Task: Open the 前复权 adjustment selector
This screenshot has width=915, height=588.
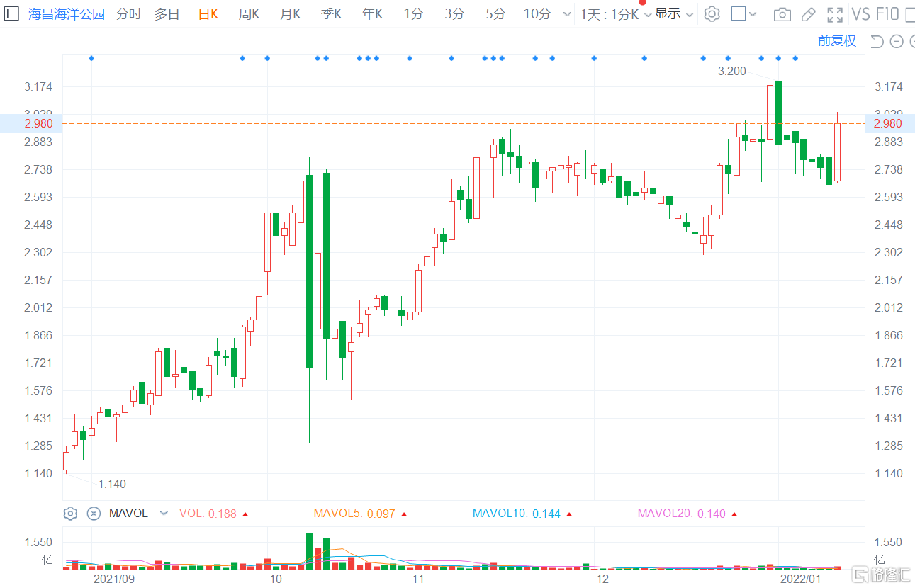Action: 837,41
